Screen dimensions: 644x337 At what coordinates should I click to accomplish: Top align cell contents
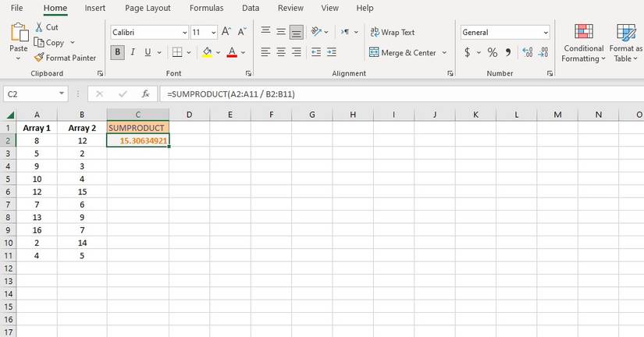click(x=265, y=32)
